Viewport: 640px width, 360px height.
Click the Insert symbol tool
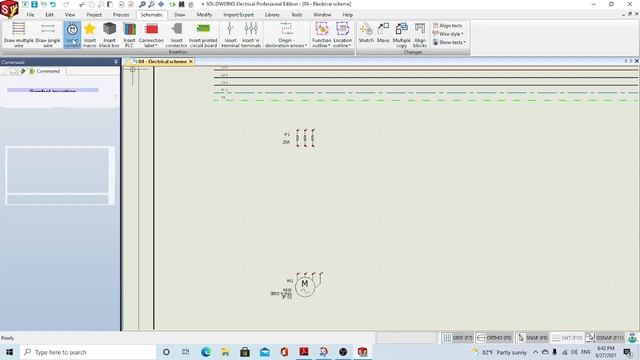click(x=72, y=35)
